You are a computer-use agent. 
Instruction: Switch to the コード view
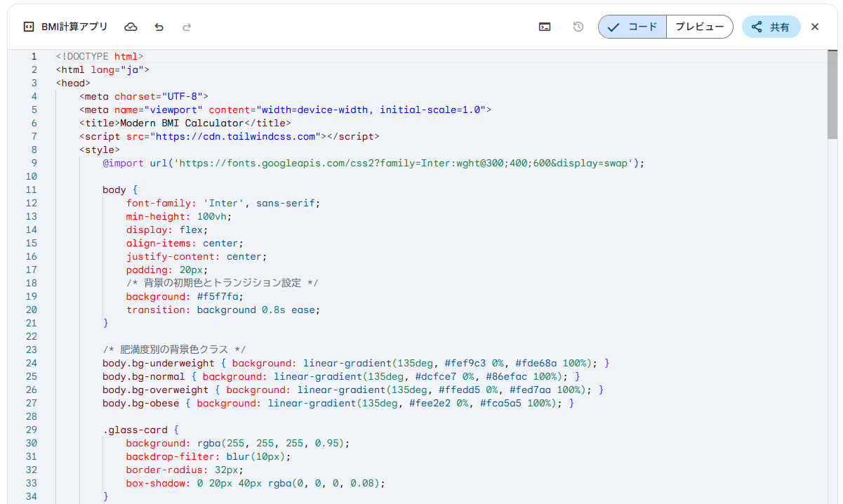[632, 27]
